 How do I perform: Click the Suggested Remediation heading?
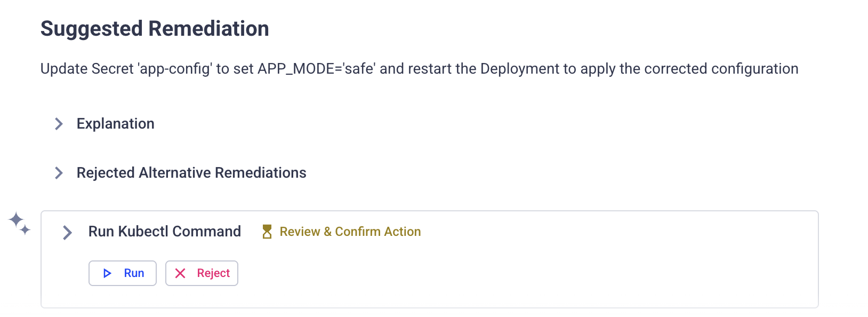155,29
